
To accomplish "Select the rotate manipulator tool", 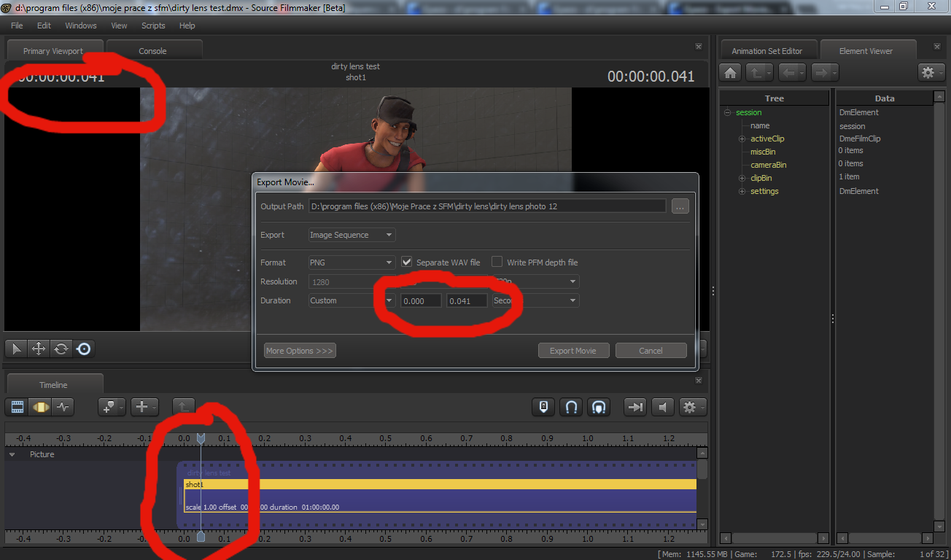I will coord(61,349).
